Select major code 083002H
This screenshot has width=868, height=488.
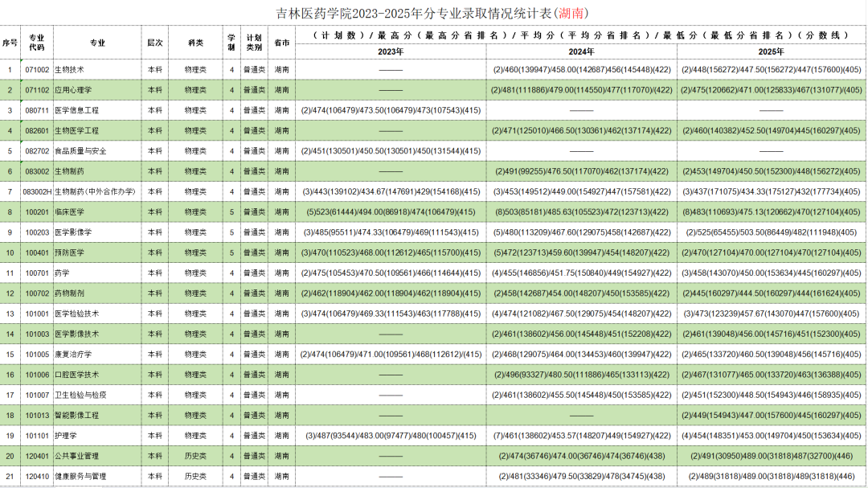[x=37, y=191]
